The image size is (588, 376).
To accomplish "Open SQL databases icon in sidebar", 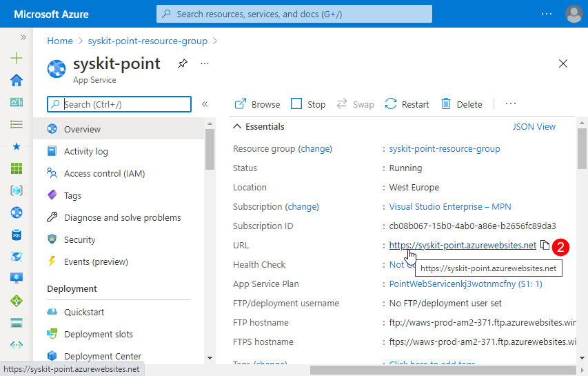I will [x=17, y=235].
